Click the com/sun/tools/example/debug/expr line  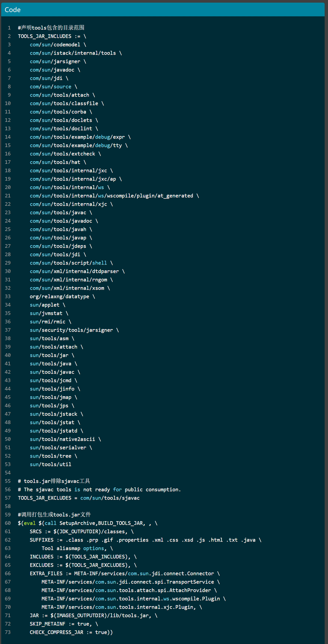pos(80,137)
